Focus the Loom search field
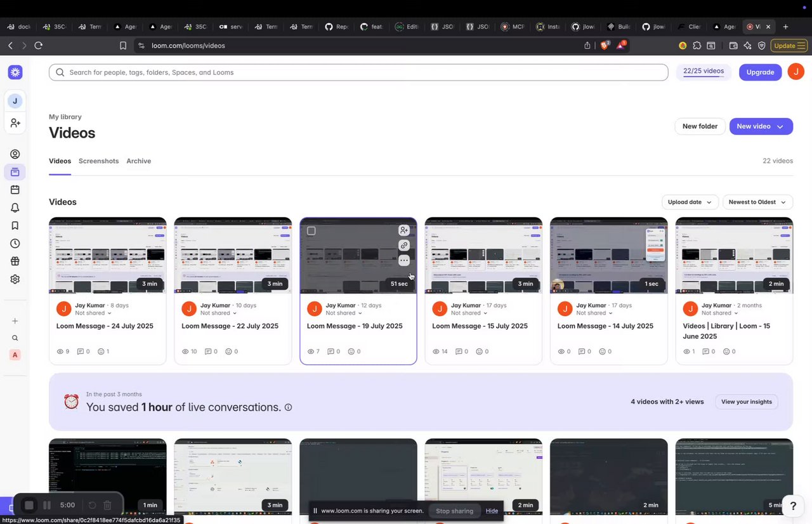This screenshot has height=524, width=812. coord(358,72)
